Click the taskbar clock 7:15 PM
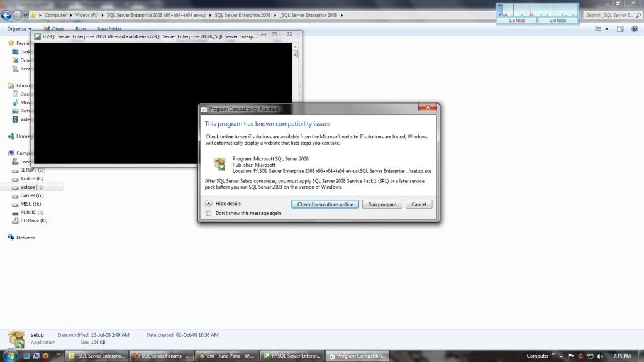Viewport: 644px width, 362px height. click(x=622, y=356)
